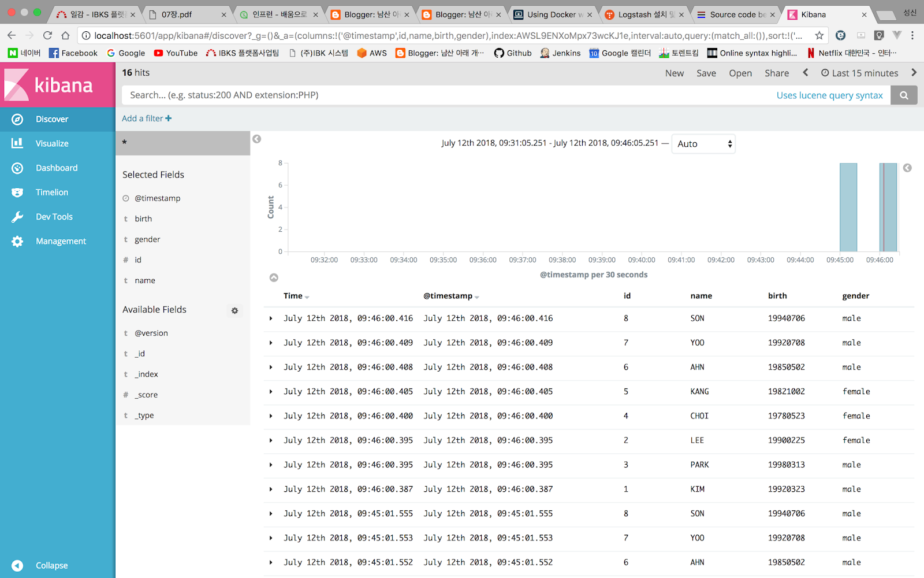Click the Dev Tools wrench icon
This screenshot has width=924, height=578.
click(17, 217)
